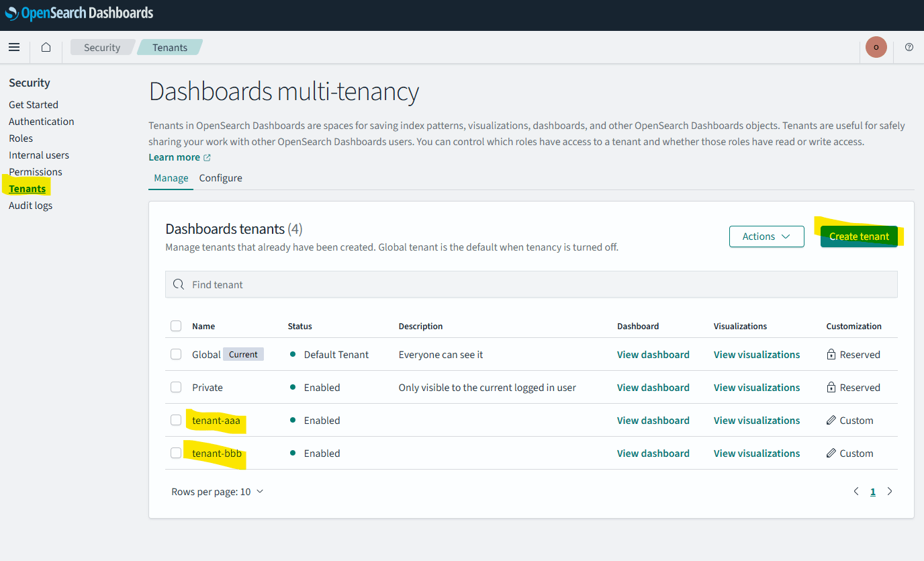View visualizations for the Private tenant
This screenshot has width=924, height=561.
[757, 388]
